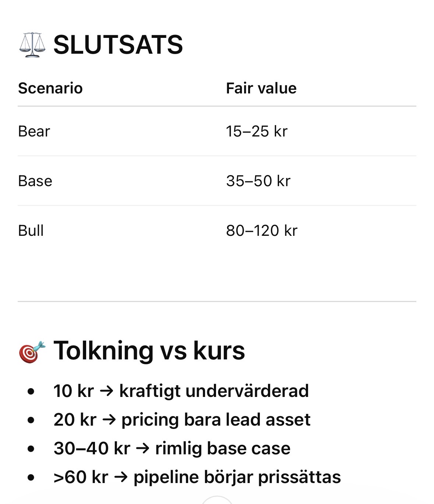Viewport: 434px width, 504px height.
Task: Click the 35–50 kr value cell
Action: pos(258,181)
